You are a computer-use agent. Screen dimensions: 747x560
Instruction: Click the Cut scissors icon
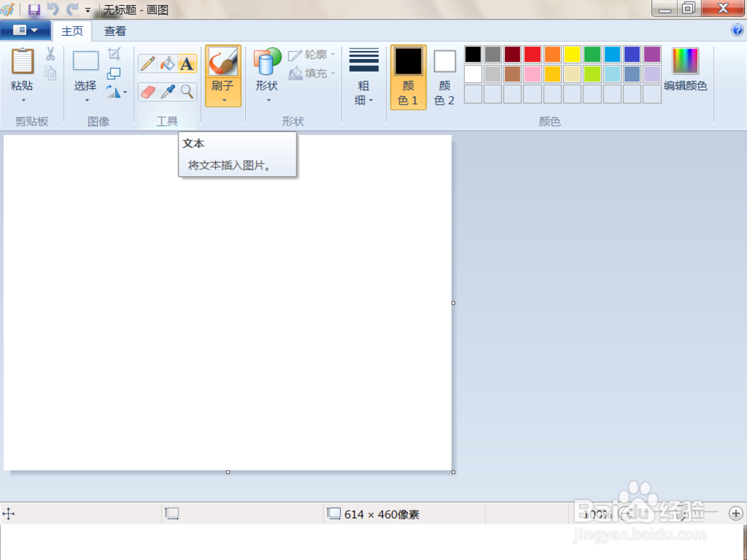click(50, 54)
